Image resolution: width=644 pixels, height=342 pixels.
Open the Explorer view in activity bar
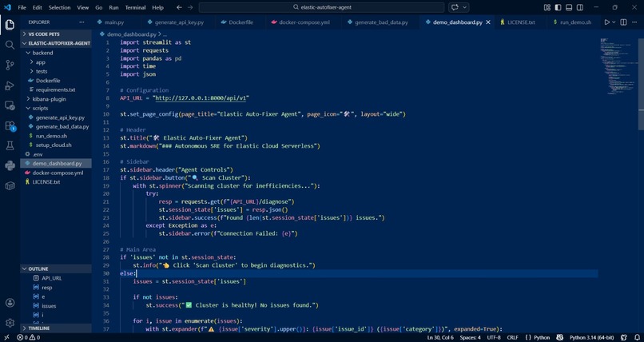pyautogui.click(x=10, y=25)
